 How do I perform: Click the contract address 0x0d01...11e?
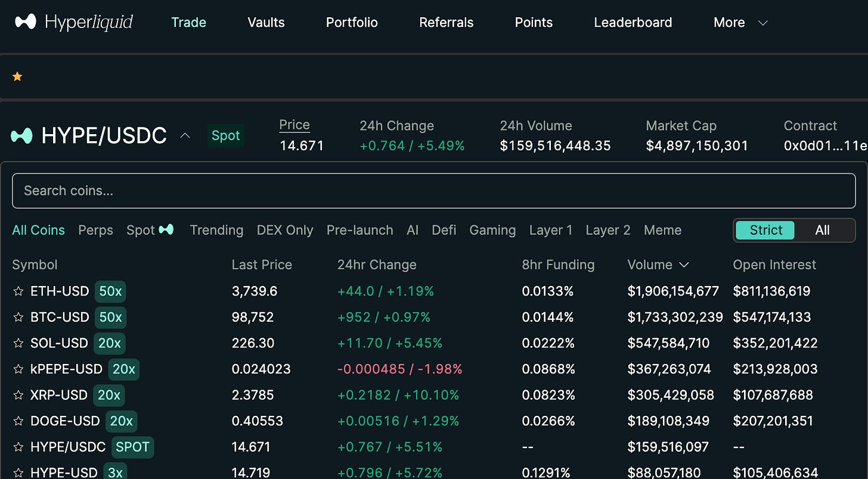pos(825,146)
